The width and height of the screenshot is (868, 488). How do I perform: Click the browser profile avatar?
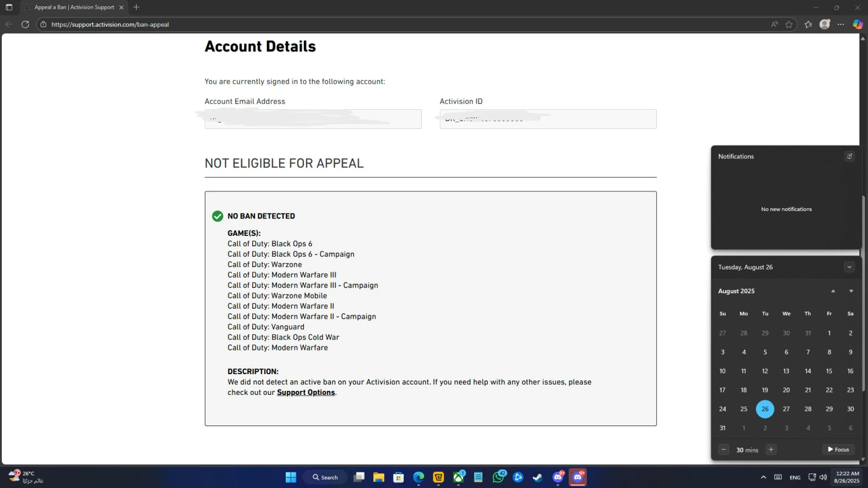click(825, 24)
